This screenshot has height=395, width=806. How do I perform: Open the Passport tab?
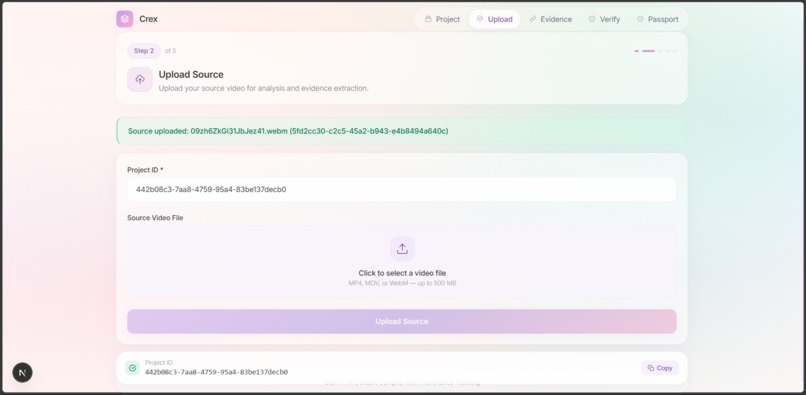(657, 19)
